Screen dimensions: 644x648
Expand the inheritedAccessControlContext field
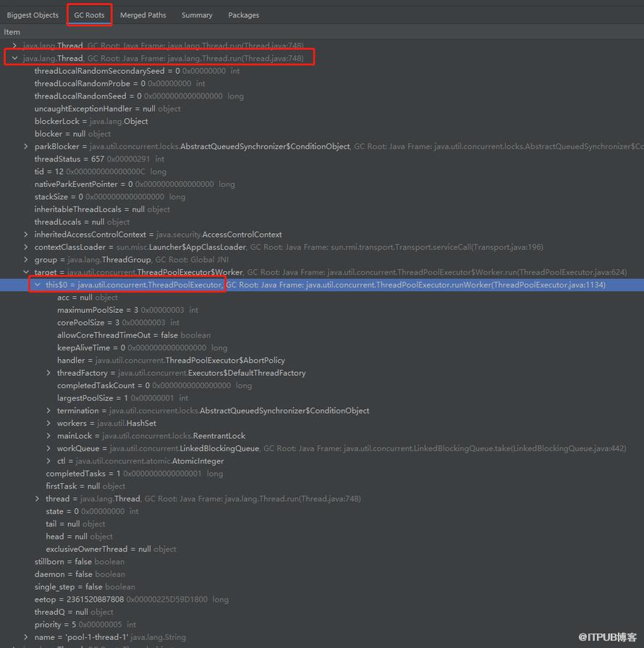[26, 235]
